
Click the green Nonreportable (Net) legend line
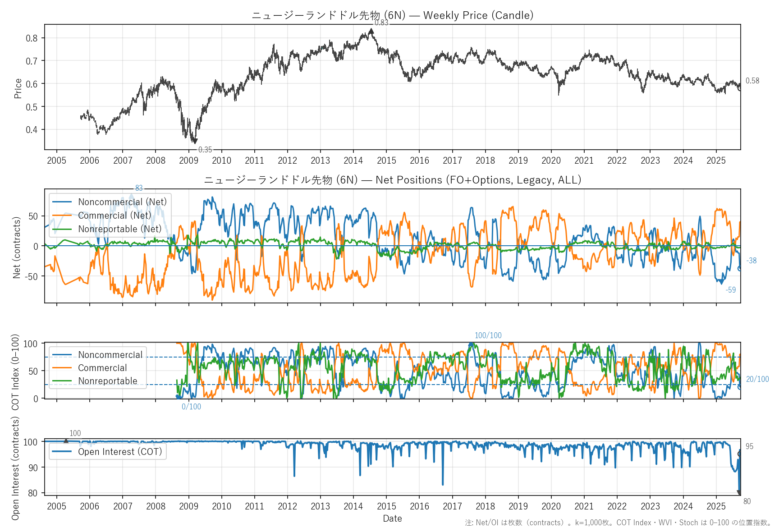click(62, 229)
